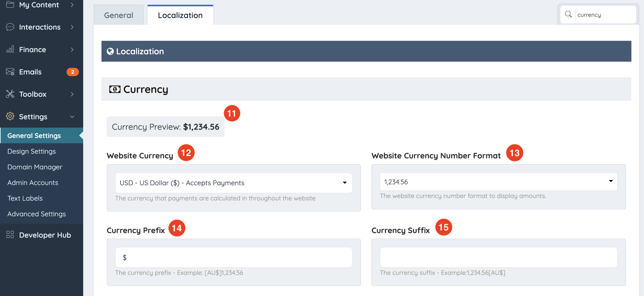This screenshot has width=644, height=296.
Task: Select the Localization tab
Action: 180,15
